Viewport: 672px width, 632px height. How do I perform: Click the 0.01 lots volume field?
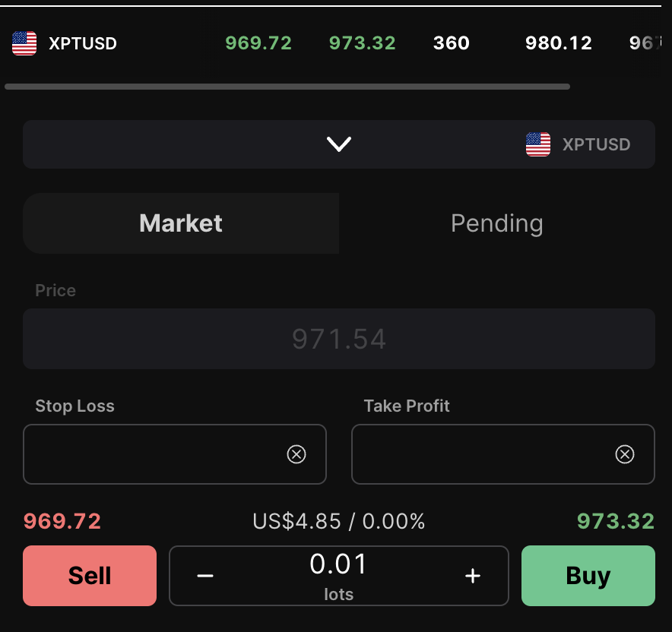[338, 576]
